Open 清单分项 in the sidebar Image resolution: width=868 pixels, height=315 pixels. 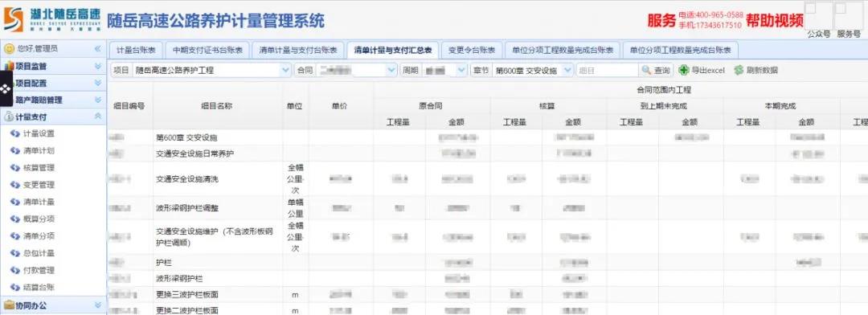(x=39, y=235)
